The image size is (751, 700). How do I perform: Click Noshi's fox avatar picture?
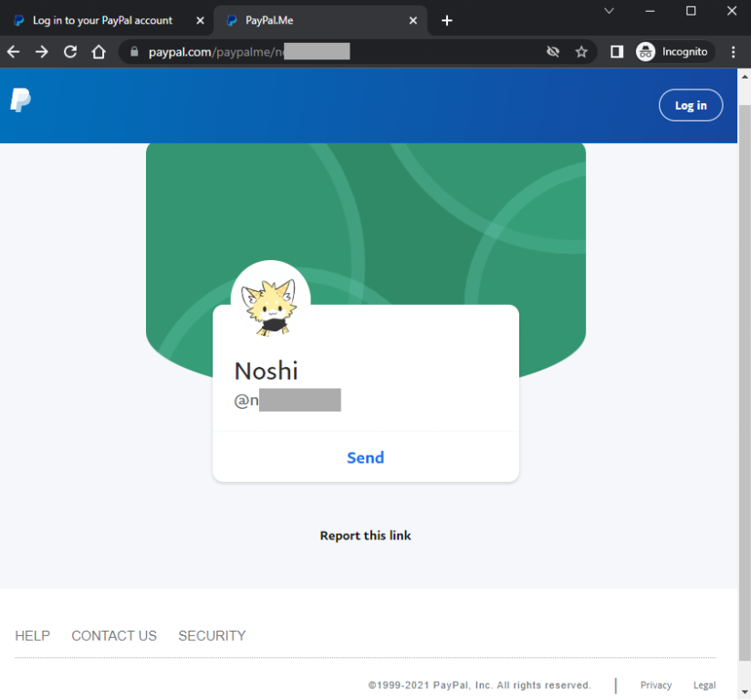tap(271, 300)
